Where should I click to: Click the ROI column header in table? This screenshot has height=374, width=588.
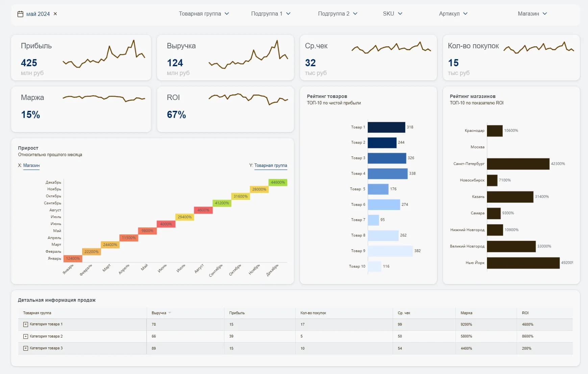click(x=525, y=313)
